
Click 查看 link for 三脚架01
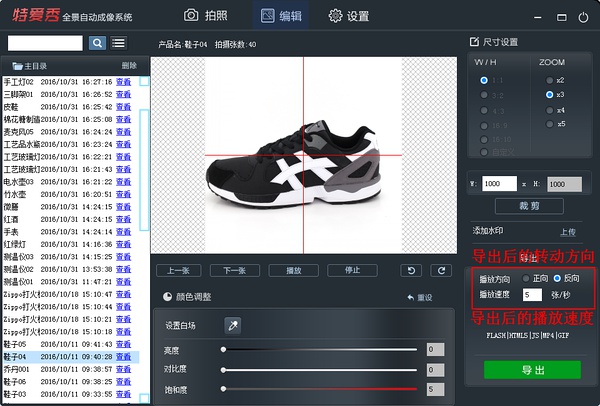pos(124,94)
